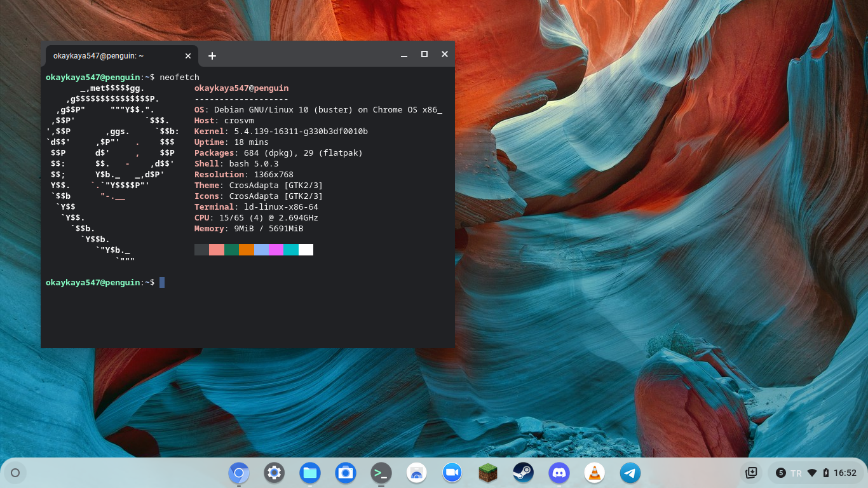Open the notification count badge
868x488 pixels.
pyautogui.click(x=780, y=473)
